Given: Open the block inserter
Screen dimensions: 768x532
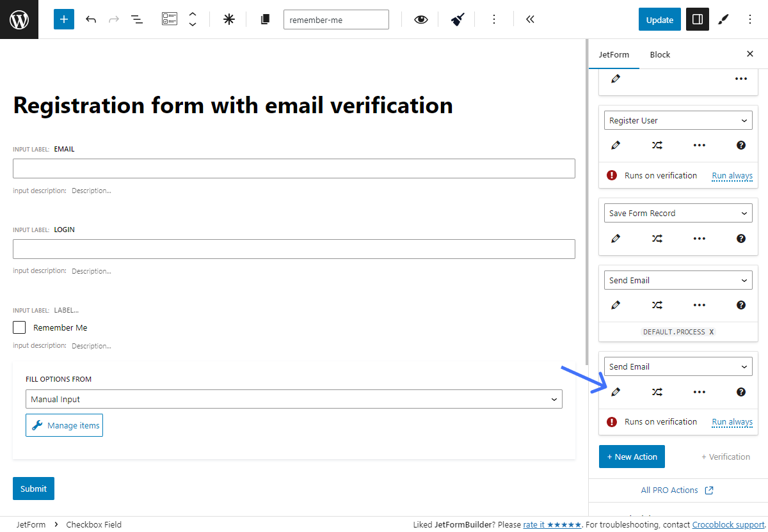Looking at the screenshot, I should coord(63,19).
